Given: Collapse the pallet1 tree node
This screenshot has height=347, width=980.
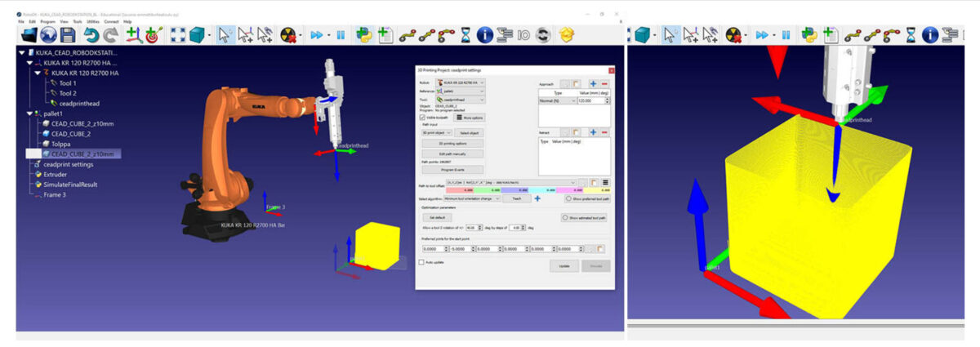Looking at the screenshot, I should 29,113.
